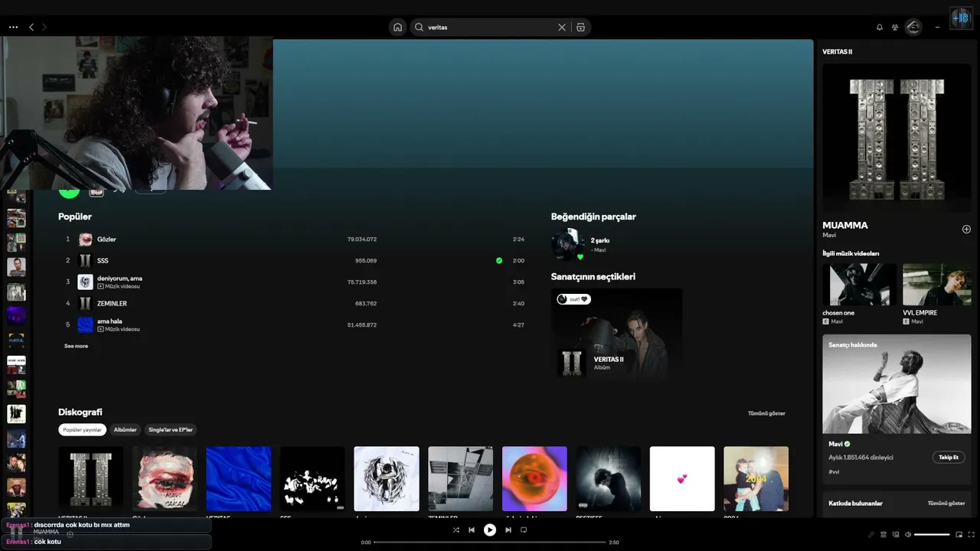Open the three-dot app menu

(x=13, y=27)
